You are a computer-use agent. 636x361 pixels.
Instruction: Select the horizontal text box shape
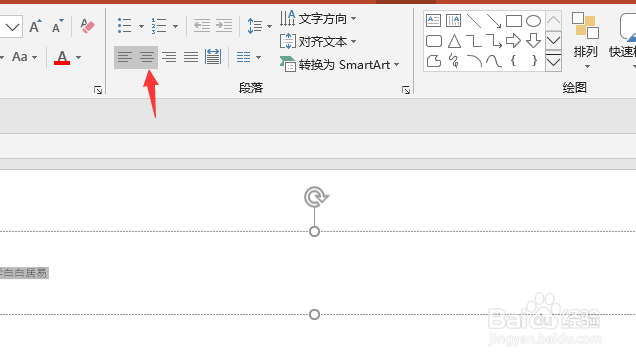(x=433, y=21)
